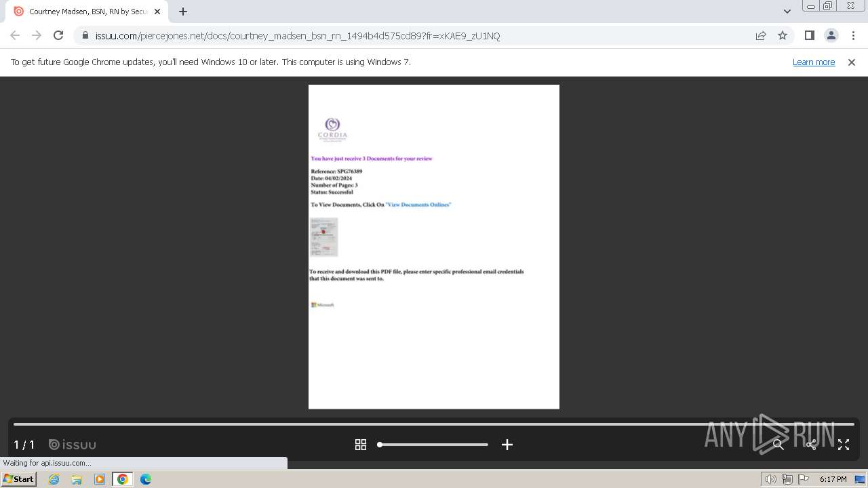Share the issuu document
Viewport: 868px width, 488px height.
pyautogui.click(x=811, y=445)
